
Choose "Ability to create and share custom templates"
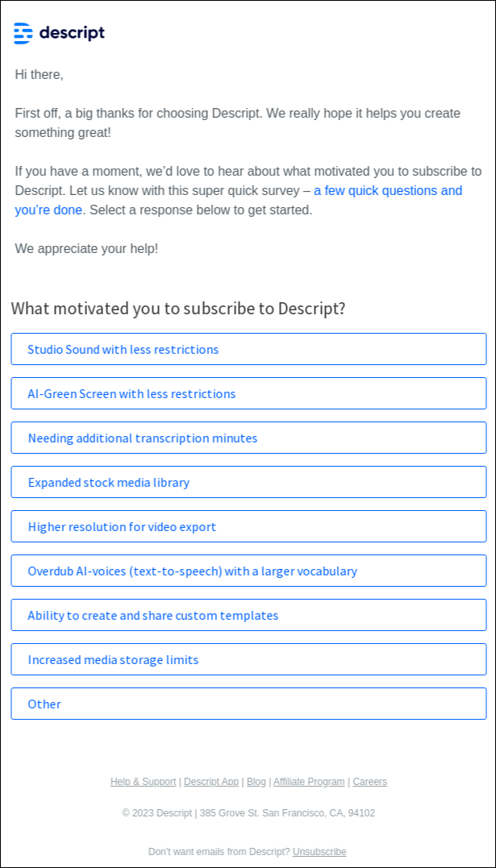click(248, 615)
